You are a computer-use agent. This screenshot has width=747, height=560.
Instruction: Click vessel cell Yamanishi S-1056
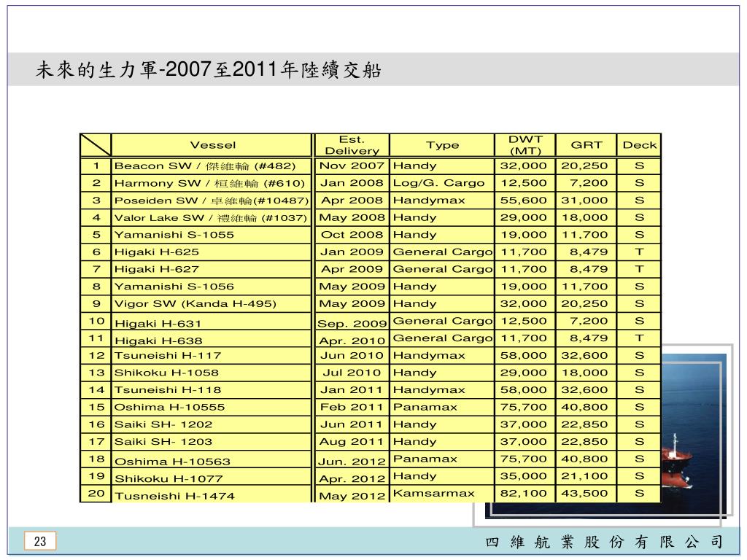tap(212, 287)
